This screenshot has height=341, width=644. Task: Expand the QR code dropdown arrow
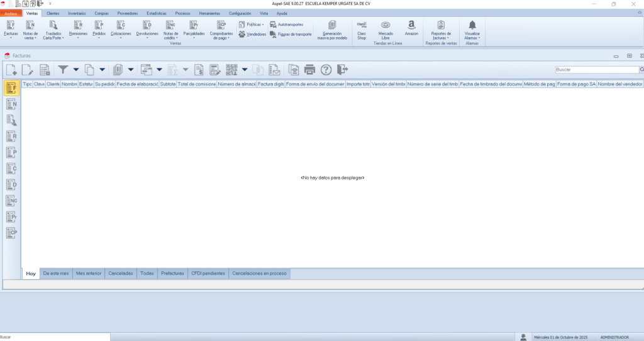pyautogui.click(x=245, y=70)
